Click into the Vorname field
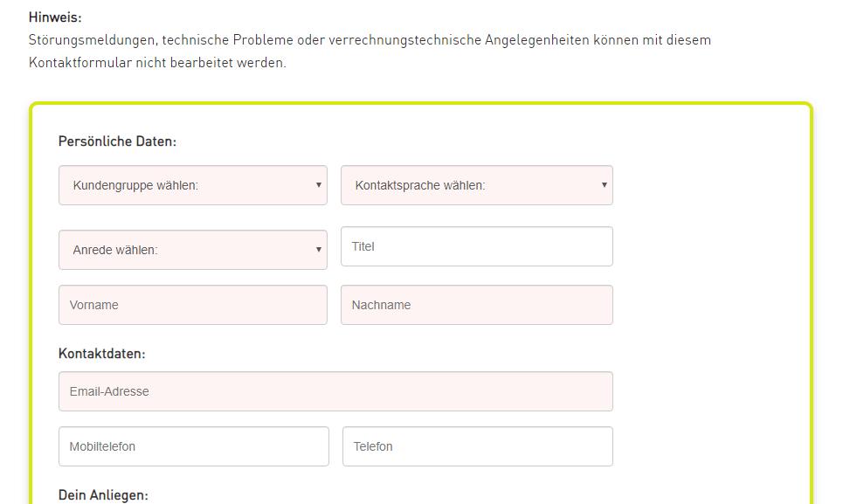Image resolution: width=850 pixels, height=504 pixels. pos(193,305)
